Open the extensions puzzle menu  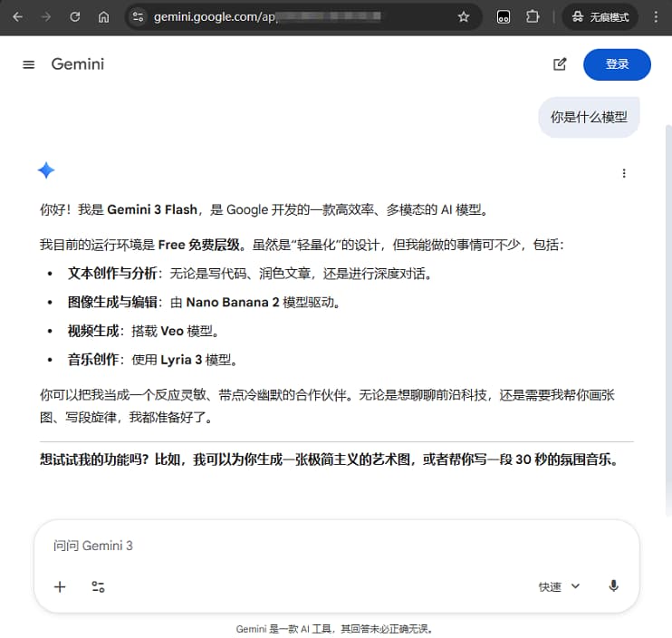coord(533,17)
